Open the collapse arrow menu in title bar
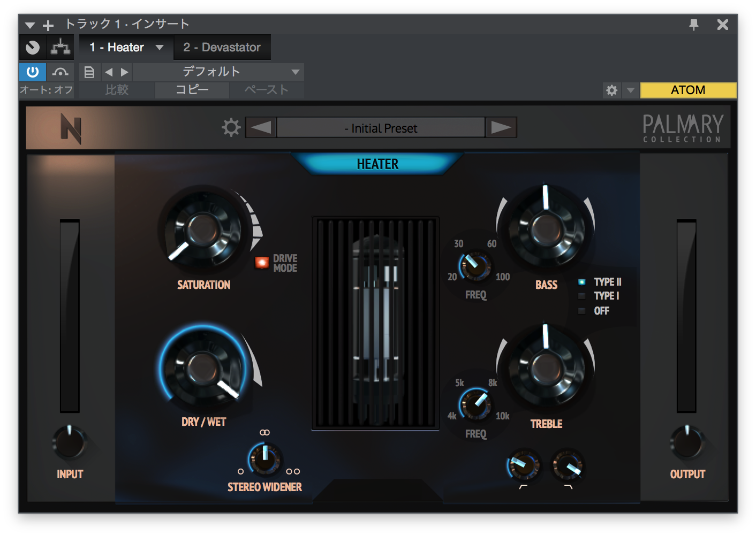This screenshot has height=536, width=756. (x=30, y=25)
